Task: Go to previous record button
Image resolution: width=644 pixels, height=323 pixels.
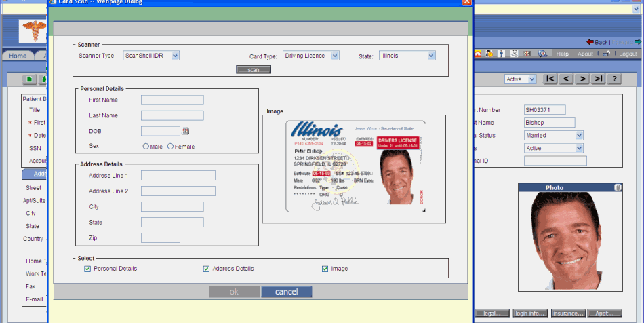Action: (x=566, y=79)
